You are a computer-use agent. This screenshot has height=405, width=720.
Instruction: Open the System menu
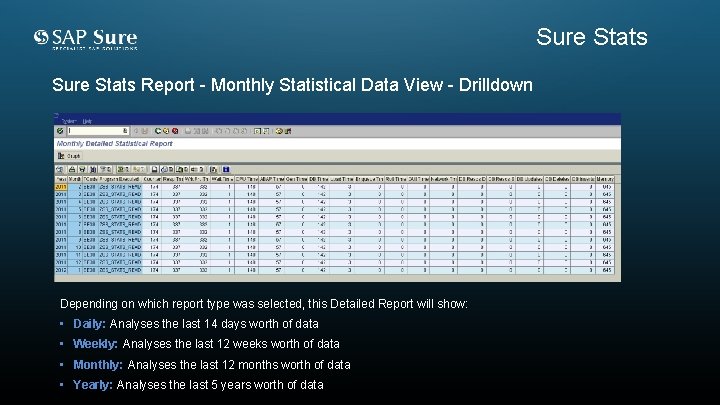tap(69, 121)
